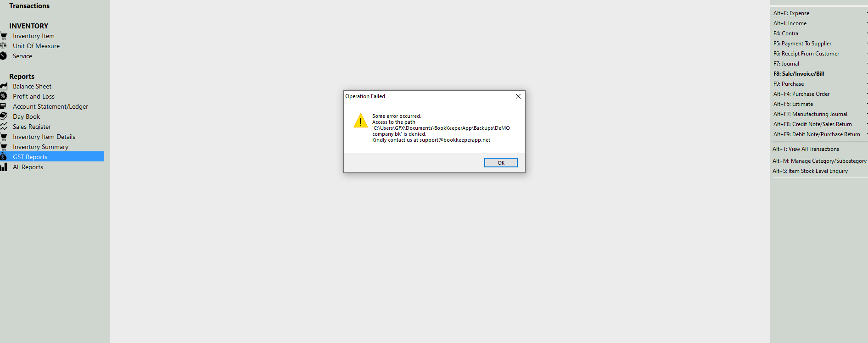Image resolution: width=868 pixels, height=343 pixels.
Task: Click the Day Book icon
Action: coord(4,116)
